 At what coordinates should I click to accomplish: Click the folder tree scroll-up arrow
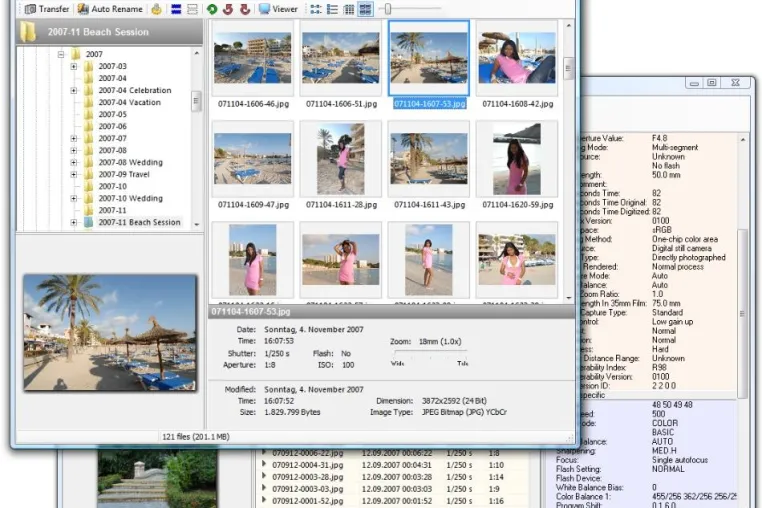click(x=197, y=53)
